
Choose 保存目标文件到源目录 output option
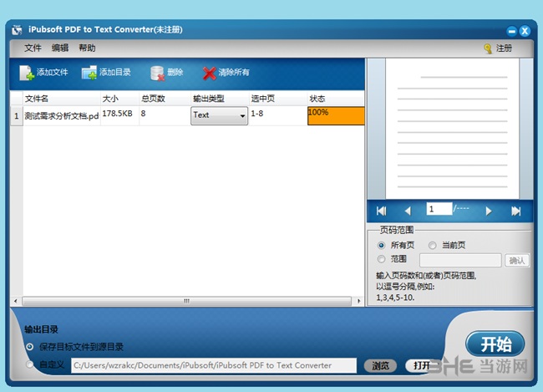30,347
